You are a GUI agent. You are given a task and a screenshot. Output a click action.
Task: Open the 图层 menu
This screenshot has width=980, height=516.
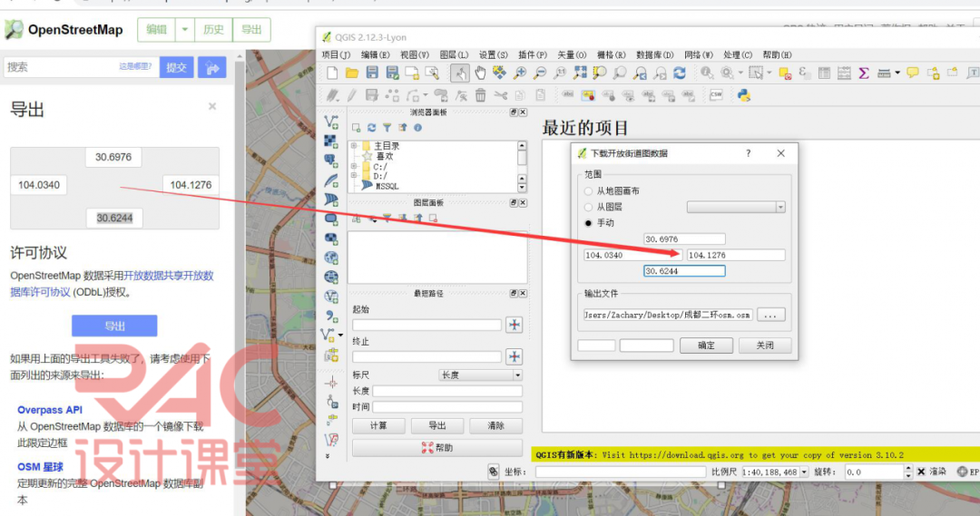tap(454, 55)
